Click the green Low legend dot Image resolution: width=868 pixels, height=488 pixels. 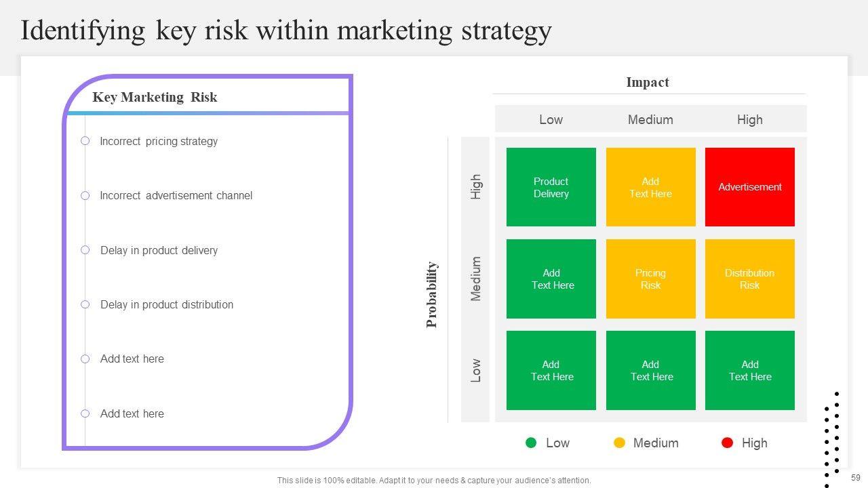click(x=531, y=443)
